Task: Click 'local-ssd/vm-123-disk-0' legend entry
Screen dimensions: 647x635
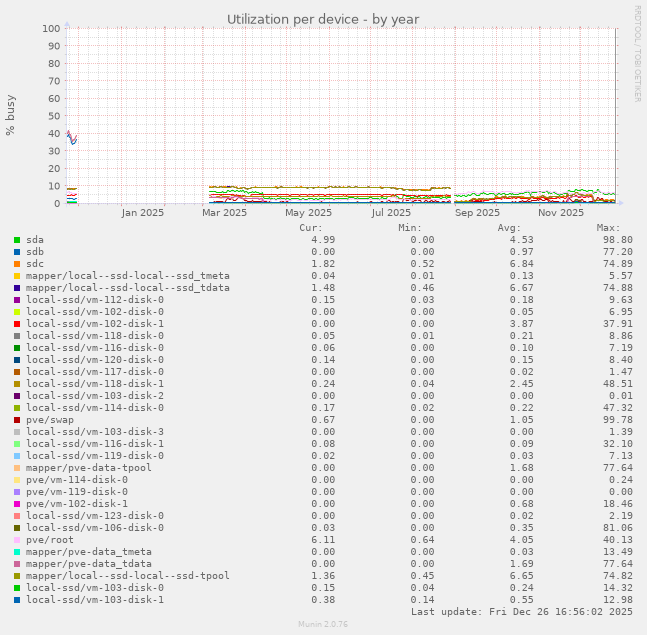Action: click(x=95, y=516)
